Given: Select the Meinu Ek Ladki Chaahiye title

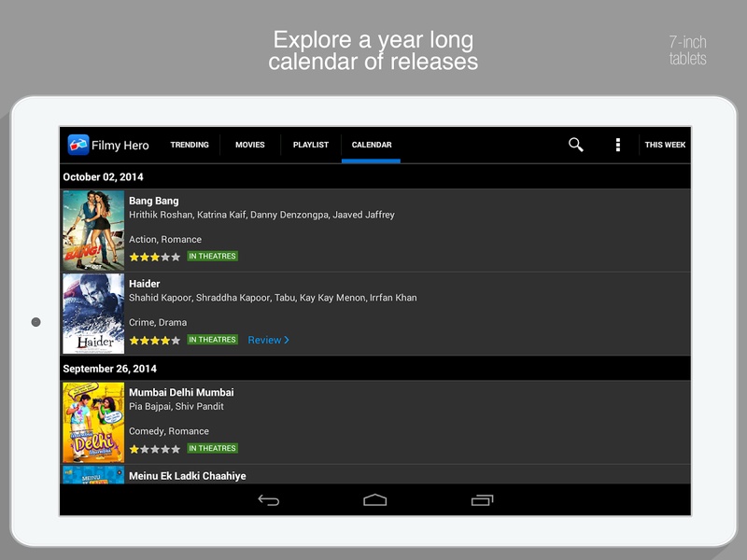Looking at the screenshot, I should point(188,476).
